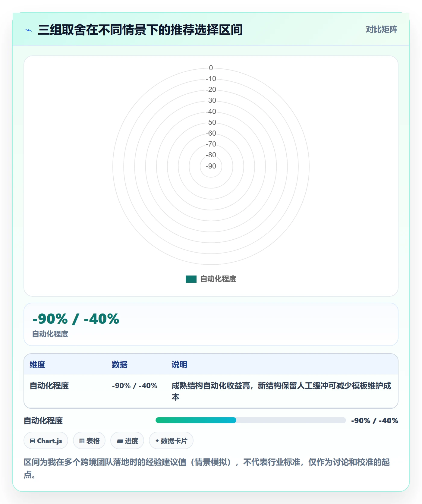The image size is (422, 504).
Task: Click the -50 axis tick label on chart
Action: click(x=211, y=122)
